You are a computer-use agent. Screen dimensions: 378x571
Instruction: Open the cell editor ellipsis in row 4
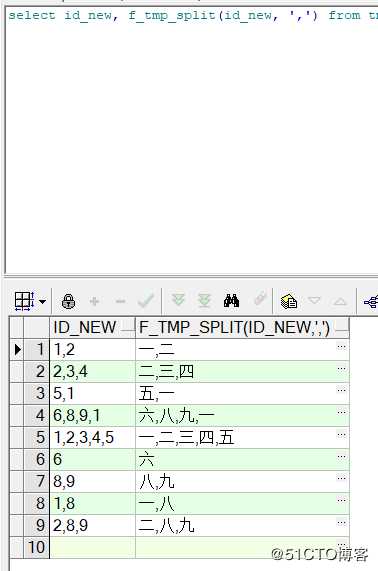pyautogui.click(x=341, y=412)
